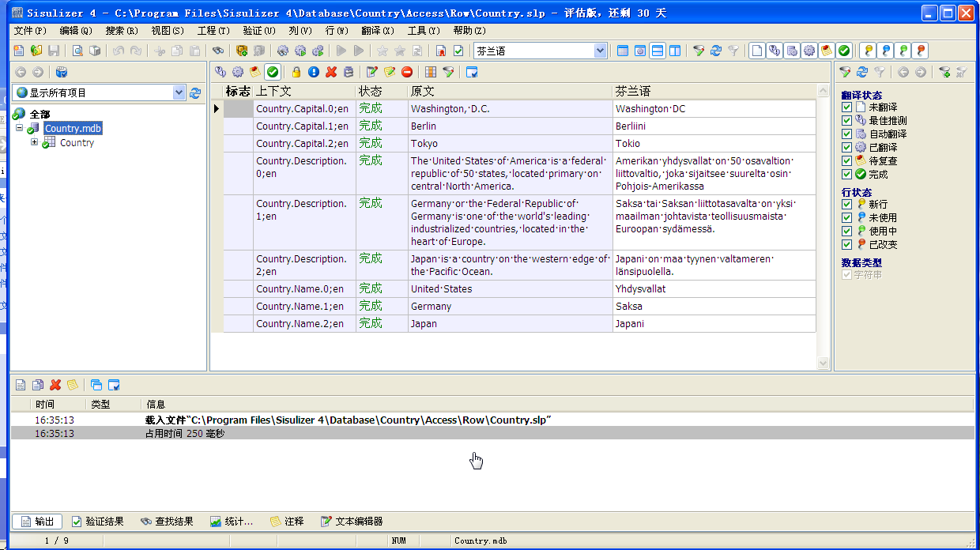The width and height of the screenshot is (980, 550).
Task: Click the red X icon in translation toolbar
Action: pos(331,72)
